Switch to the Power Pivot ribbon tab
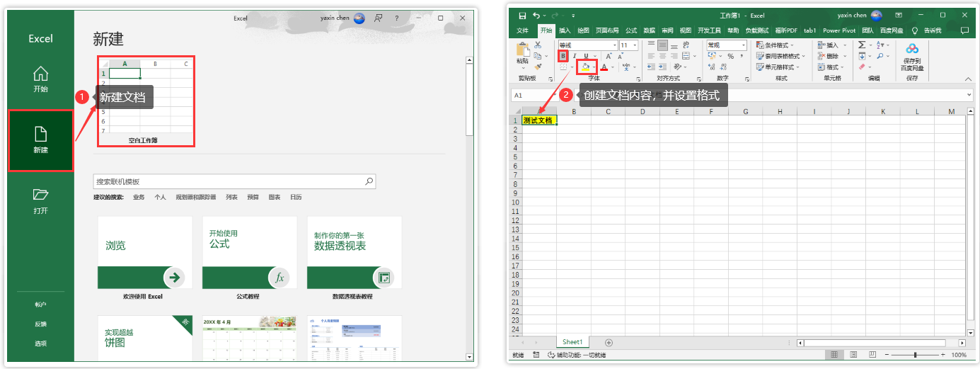 coord(839,30)
